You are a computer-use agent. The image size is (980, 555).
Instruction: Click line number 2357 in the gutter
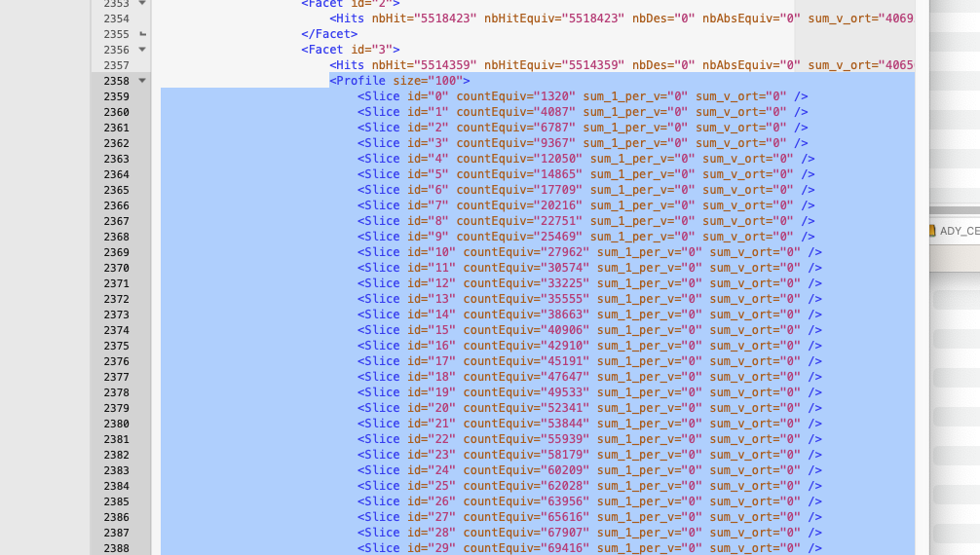[x=116, y=65]
